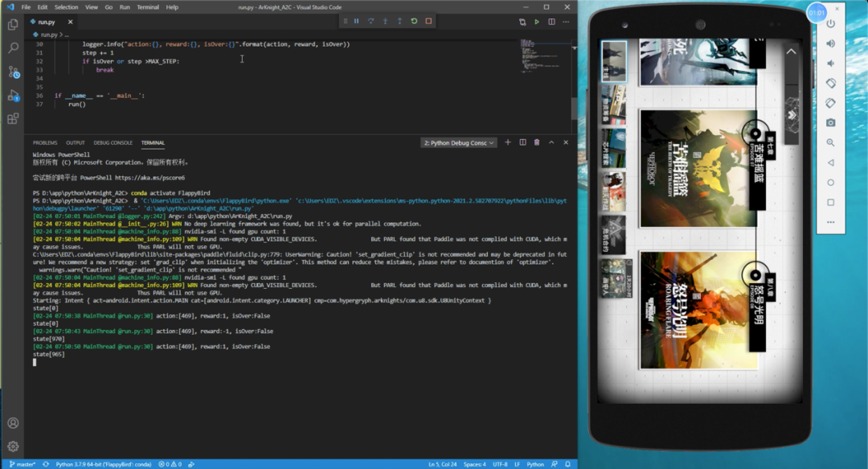The width and height of the screenshot is (868, 469).
Task: Click debug Step Out button
Action: click(399, 21)
